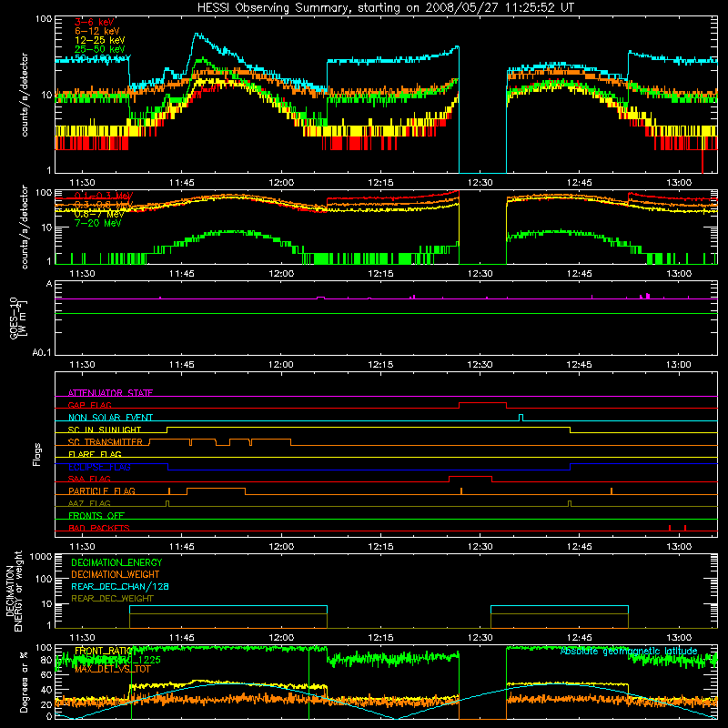Click the DECIMATION ENERGY or weight axis title
This screenshot has width=728, height=728.
pos(14,591)
